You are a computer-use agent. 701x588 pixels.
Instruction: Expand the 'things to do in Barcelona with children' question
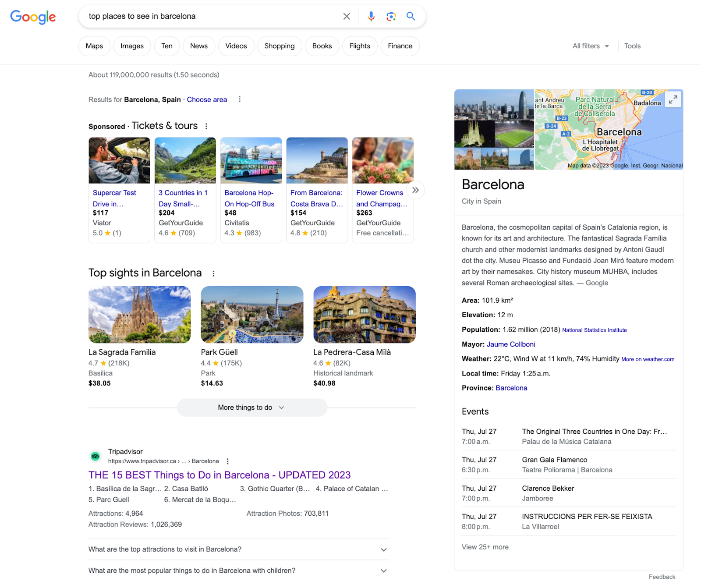[239, 570]
